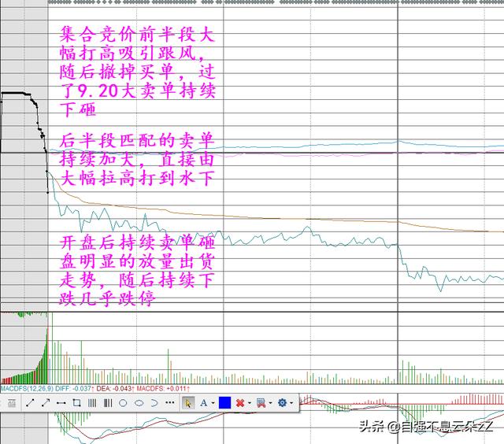The image size is (504, 444).
Task: Select the circle drawing tool
Action: point(122,402)
